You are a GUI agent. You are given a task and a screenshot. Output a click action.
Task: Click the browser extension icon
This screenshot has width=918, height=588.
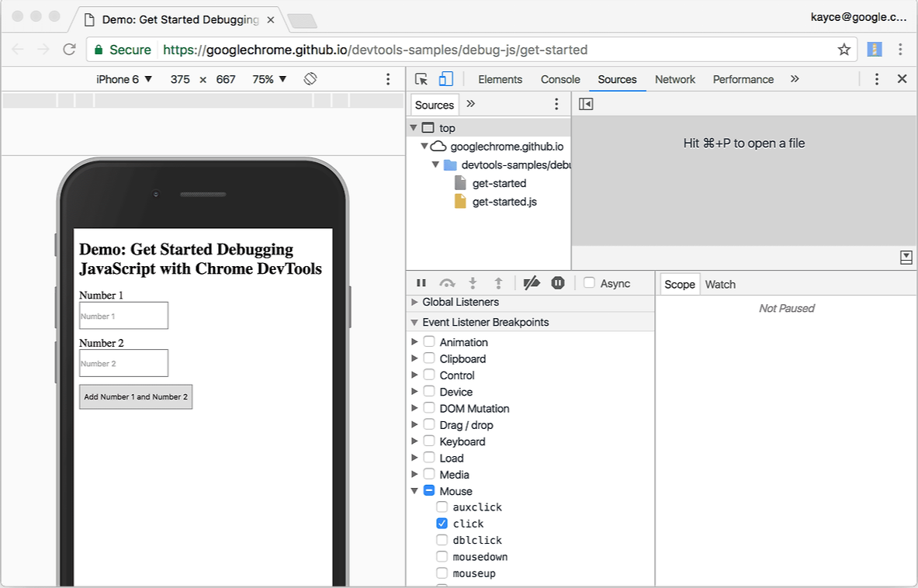875,50
